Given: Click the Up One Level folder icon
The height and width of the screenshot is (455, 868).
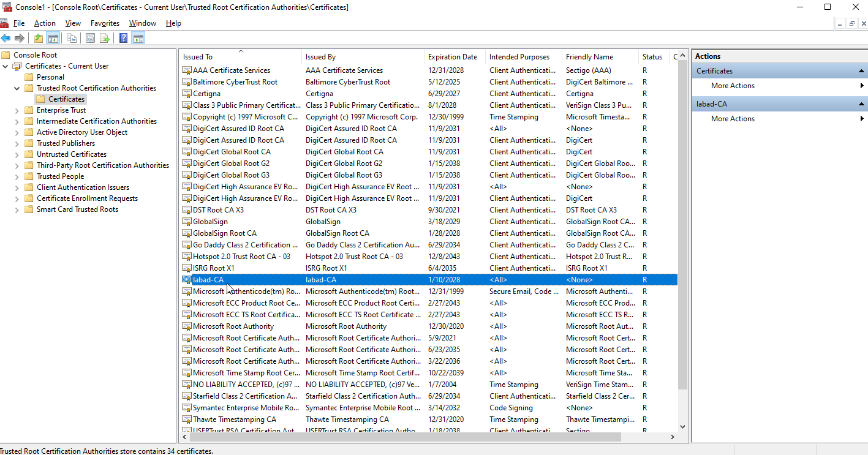Looking at the screenshot, I should point(39,39).
